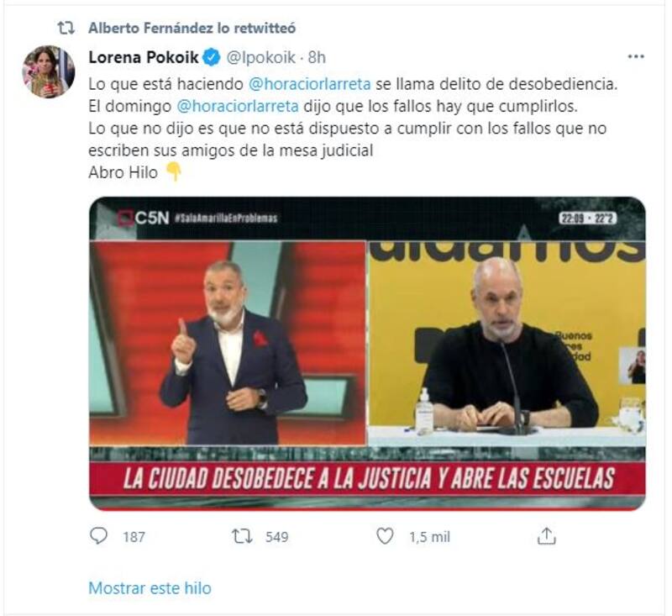This screenshot has height=616, width=672.
Task: Open the three-dot more options menu
Action: pos(636,56)
